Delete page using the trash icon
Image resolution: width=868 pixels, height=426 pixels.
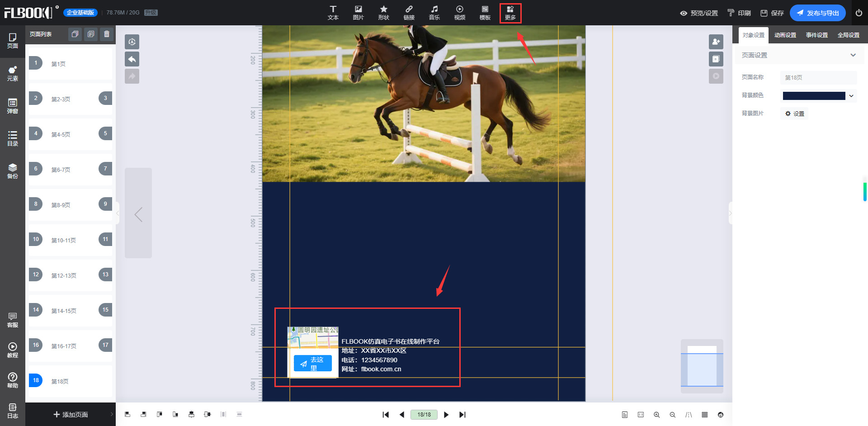pos(107,34)
